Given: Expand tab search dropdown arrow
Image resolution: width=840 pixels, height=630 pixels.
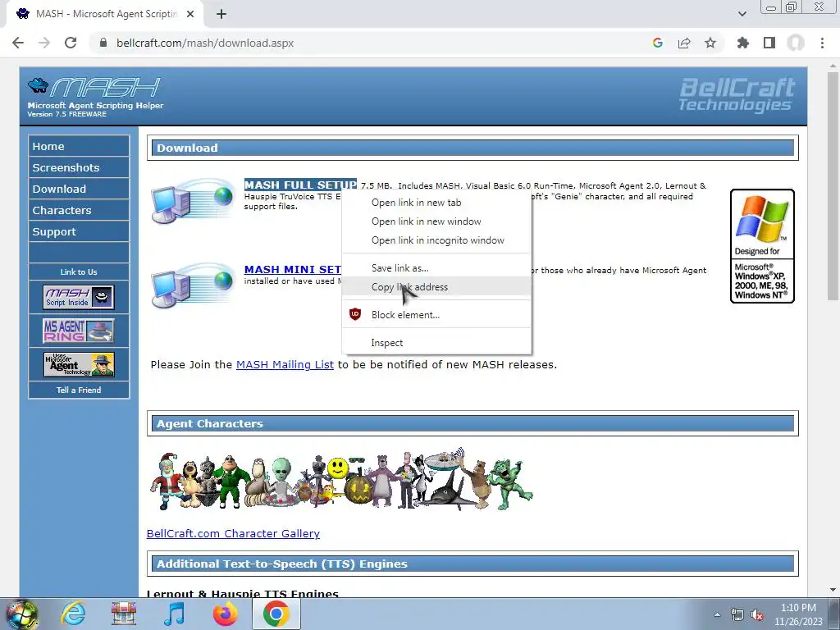Looking at the screenshot, I should tap(742, 14).
